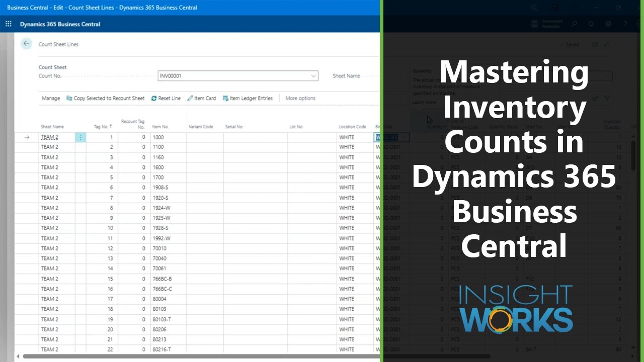Select item number cell 1920-S
644x362 pixels.
click(169, 198)
